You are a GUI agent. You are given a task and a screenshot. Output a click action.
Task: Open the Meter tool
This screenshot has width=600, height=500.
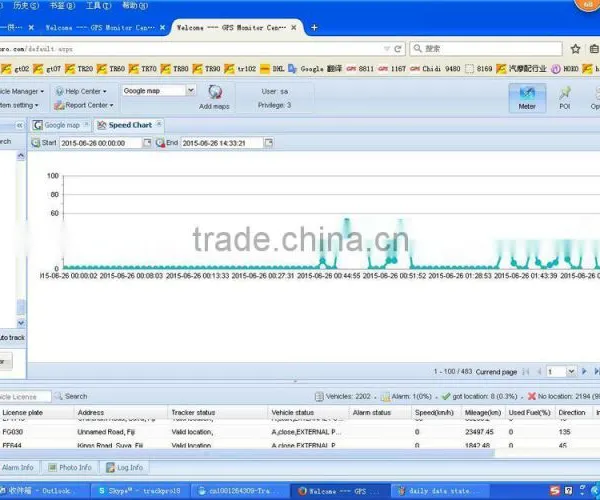pyautogui.click(x=527, y=98)
